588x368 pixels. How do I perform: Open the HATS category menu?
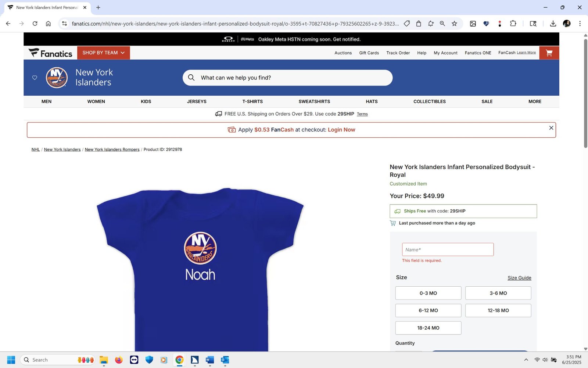click(x=372, y=102)
